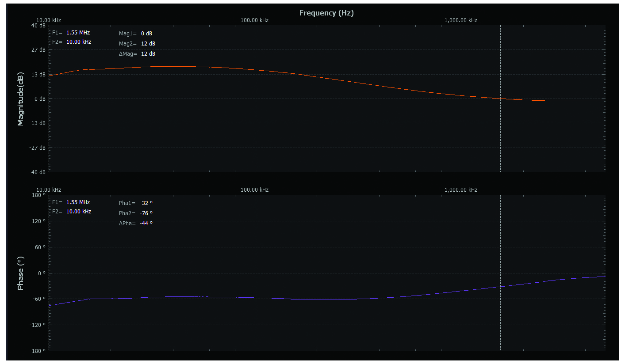625x364 pixels.
Task: Click the 100.00 kHz label above magnitude plot
Action: pos(254,20)
